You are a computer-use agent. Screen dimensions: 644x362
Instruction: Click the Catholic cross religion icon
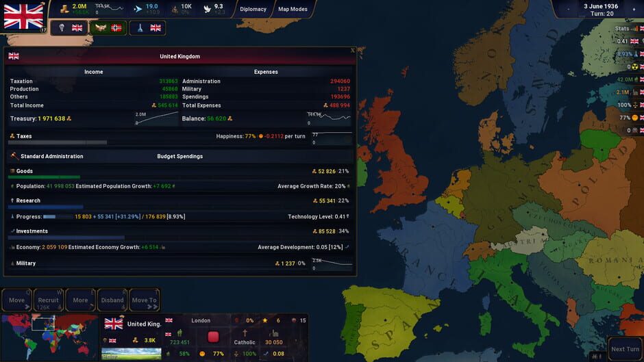(x=245, y=333)
